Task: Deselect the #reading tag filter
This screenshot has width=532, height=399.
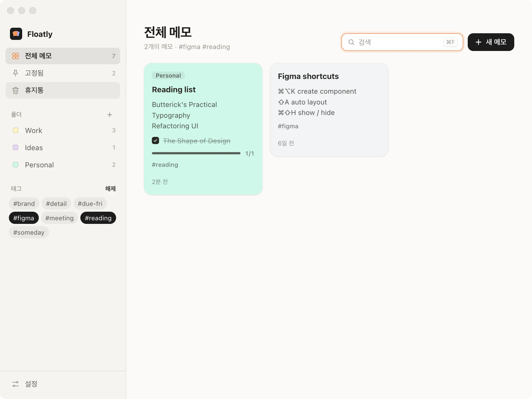Action: (x=98, y=218)
